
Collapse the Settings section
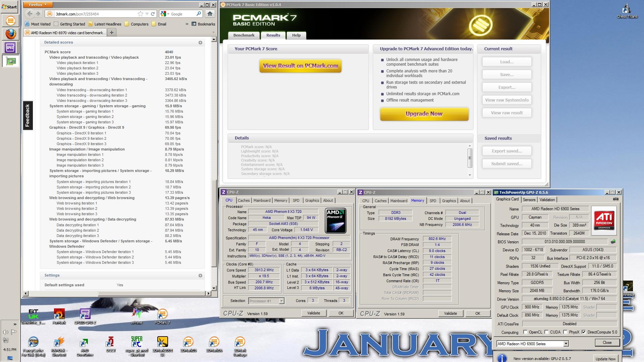(x=200, y=276)
